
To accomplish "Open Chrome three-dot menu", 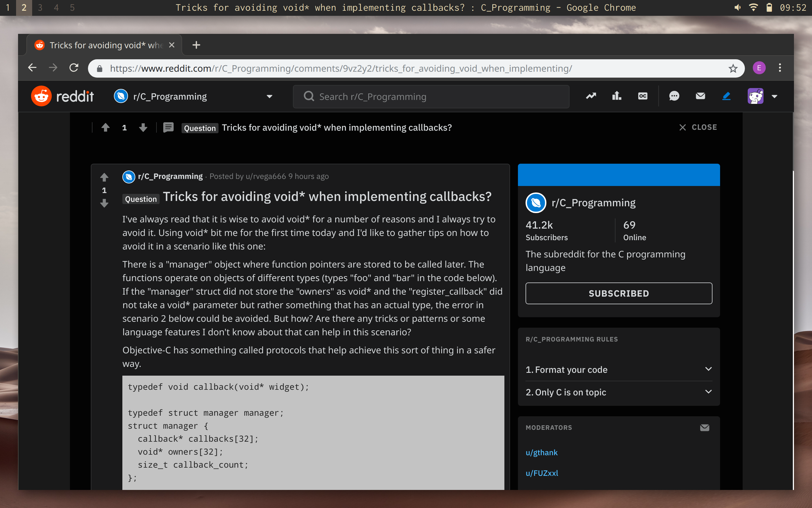I will click(x=780, y=68).
